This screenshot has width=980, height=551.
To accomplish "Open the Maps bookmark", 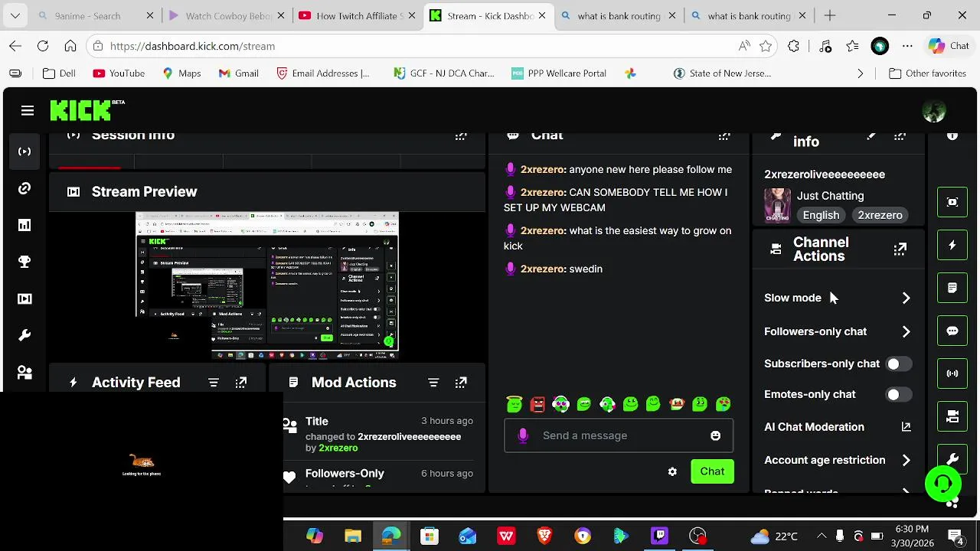I will 181,73.
